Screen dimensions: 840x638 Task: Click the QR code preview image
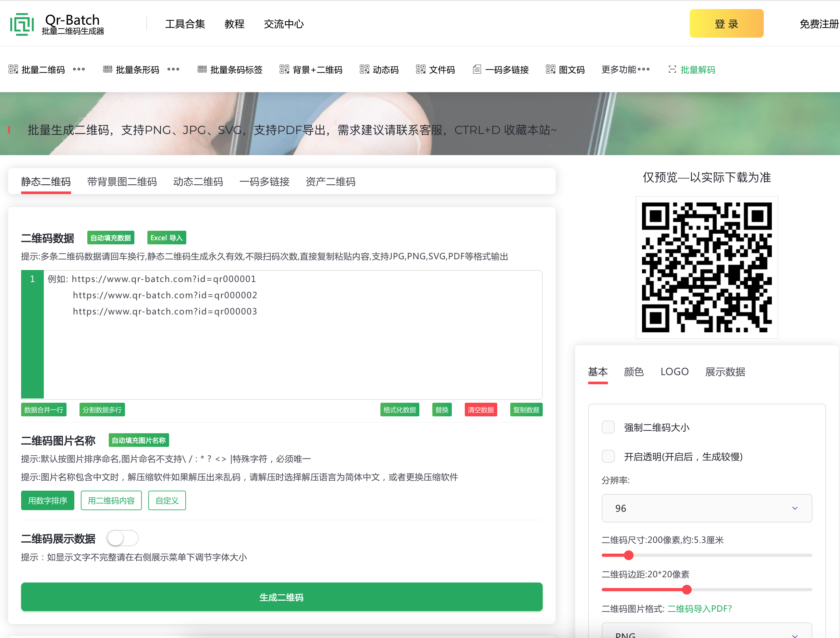tap(707, 267)
